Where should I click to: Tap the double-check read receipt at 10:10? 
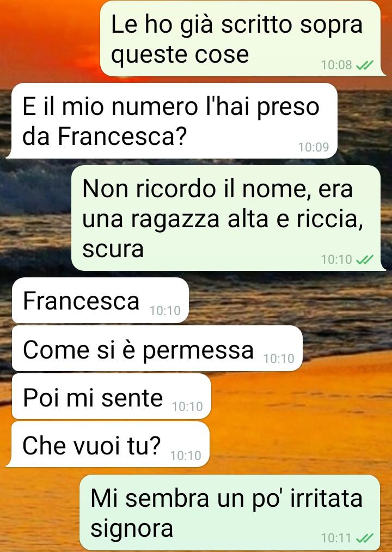coord(365,260)
